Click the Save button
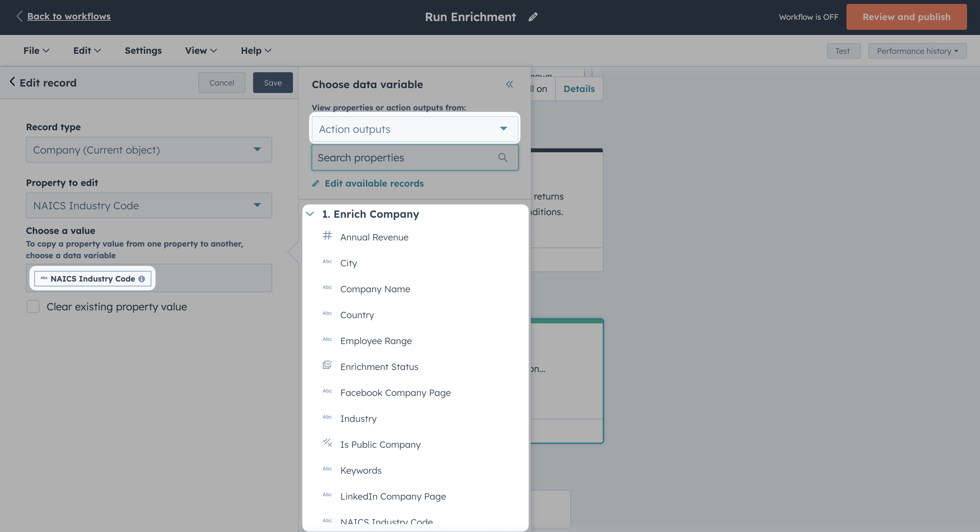The image size is (980, 532). tap(273, 83)
